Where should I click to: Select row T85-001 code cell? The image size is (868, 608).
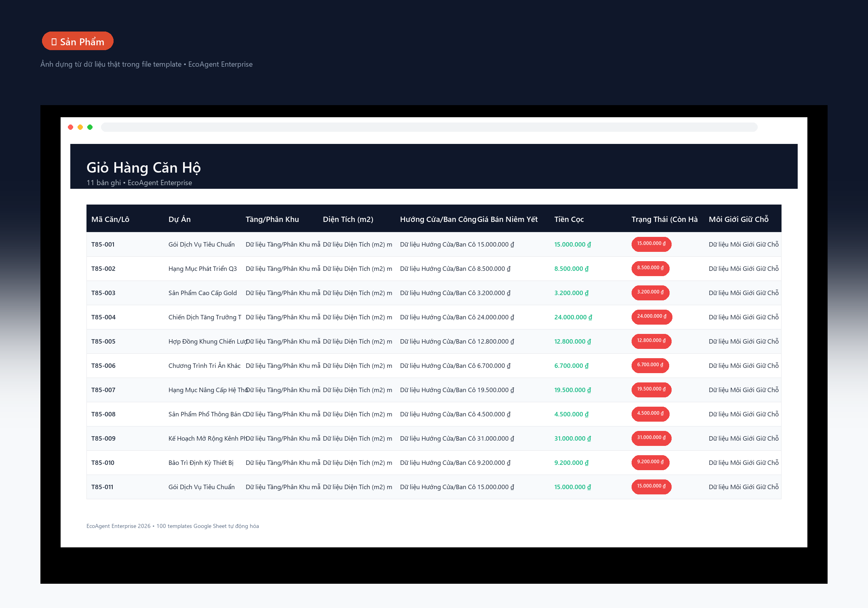103,244
